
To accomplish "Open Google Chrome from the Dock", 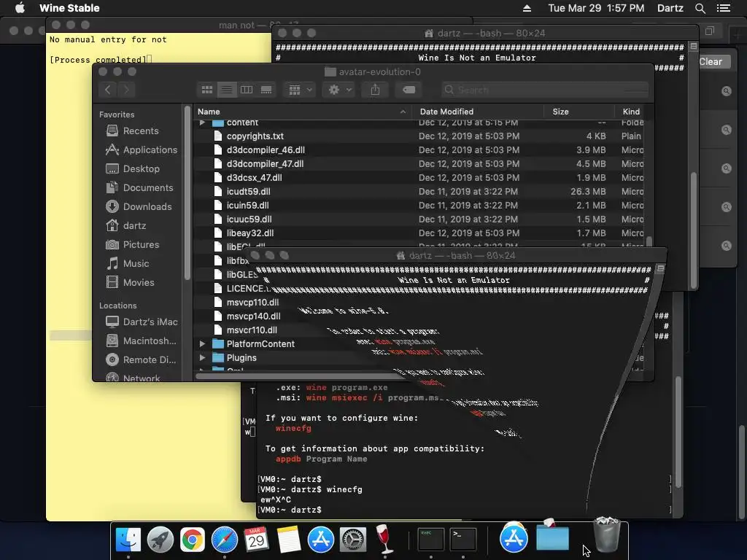I will (x=192, y=540).
